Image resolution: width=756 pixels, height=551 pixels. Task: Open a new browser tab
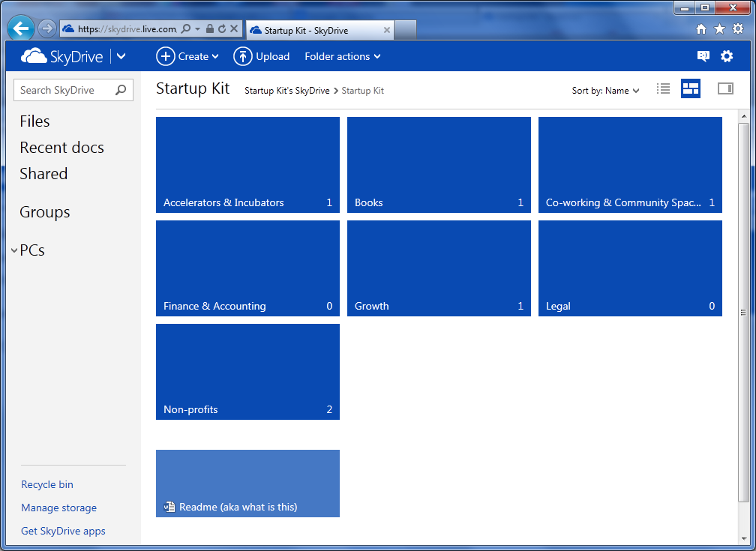[406, 30]
